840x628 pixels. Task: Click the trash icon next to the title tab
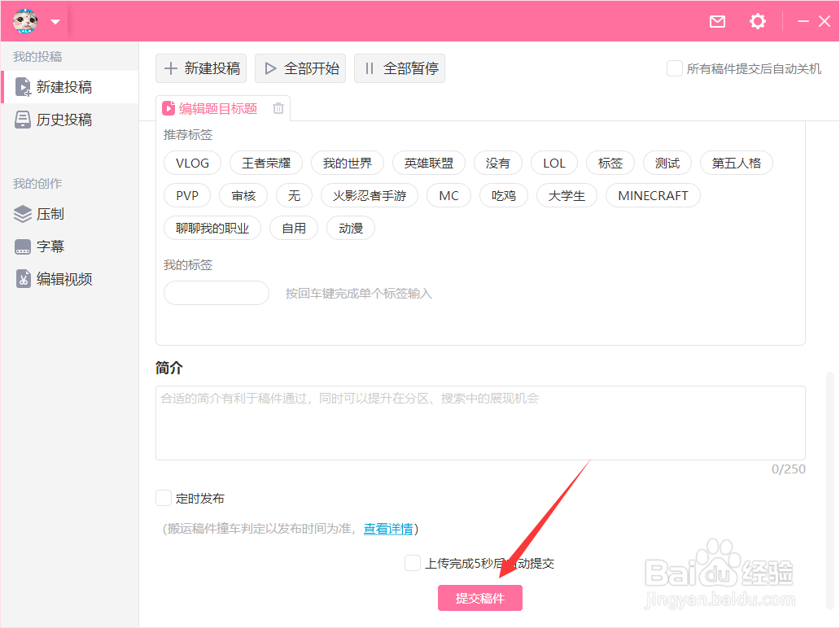click(277, 107)
